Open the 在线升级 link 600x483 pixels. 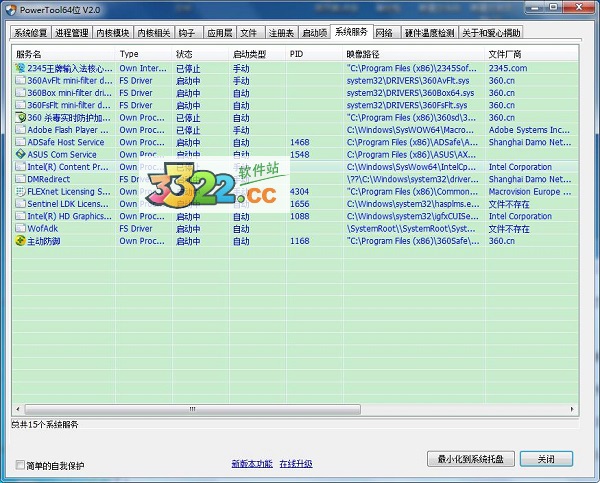point(296,463)
